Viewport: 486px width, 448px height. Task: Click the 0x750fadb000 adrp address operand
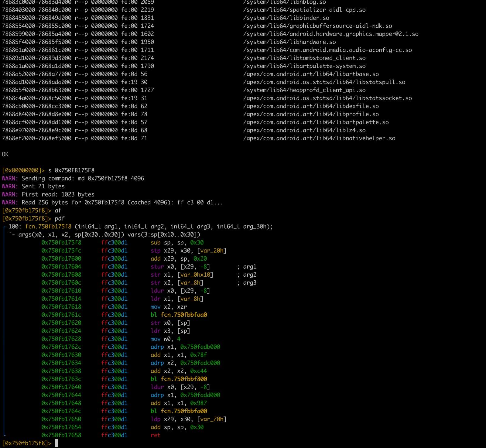point(200,347)
